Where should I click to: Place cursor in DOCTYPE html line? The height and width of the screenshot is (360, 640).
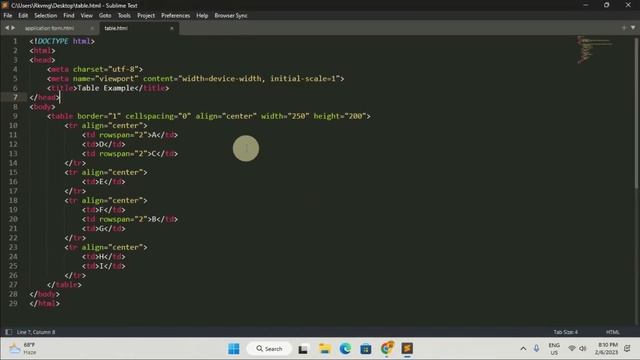coord(62,41)
